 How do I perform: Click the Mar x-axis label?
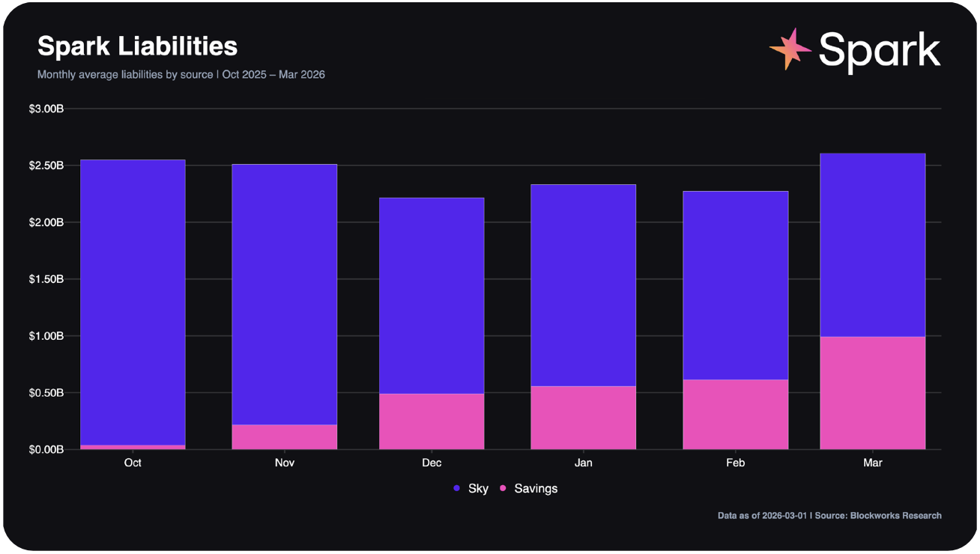(x=873, y=463)
